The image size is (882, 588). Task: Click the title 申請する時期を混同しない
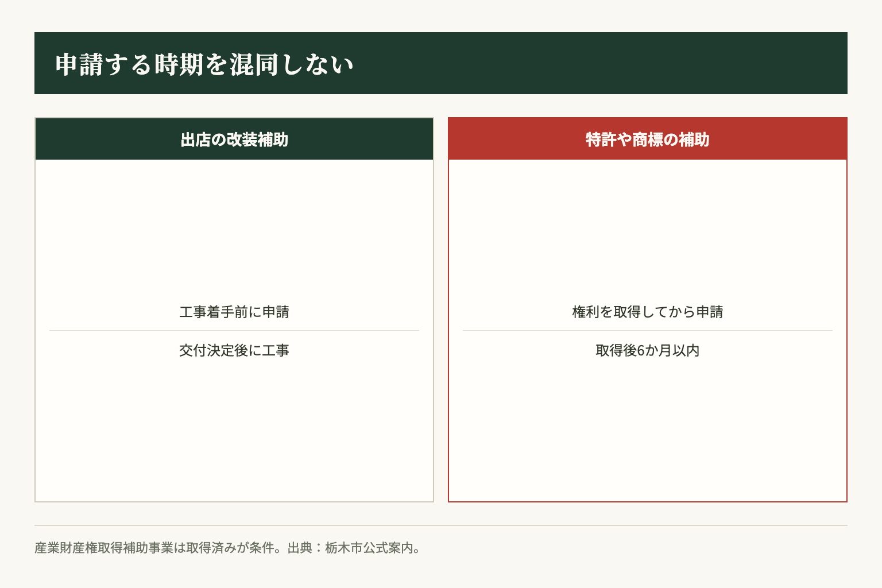coord(204,64)
